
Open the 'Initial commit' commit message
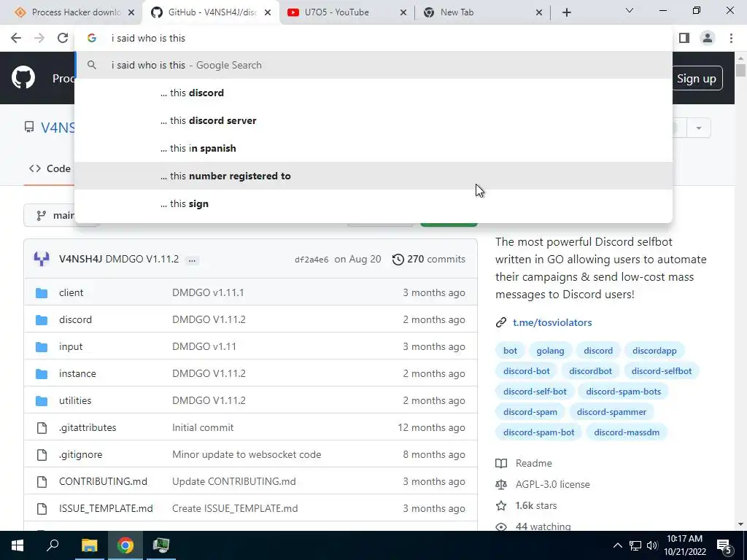203,427
